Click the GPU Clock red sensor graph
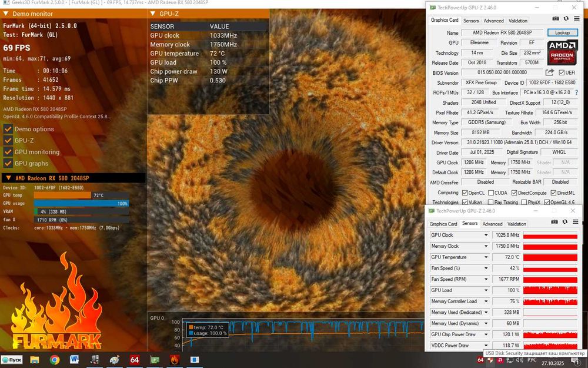 pos(550,235)
